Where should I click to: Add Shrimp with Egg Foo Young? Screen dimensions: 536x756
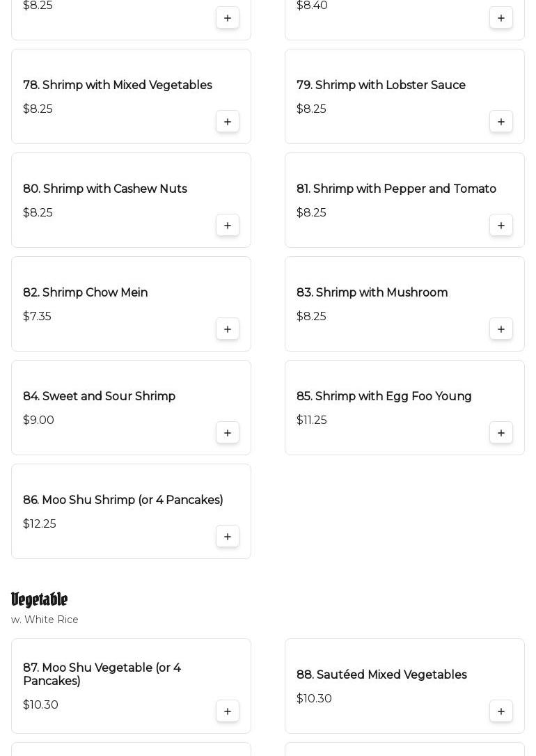click(501, 433)
